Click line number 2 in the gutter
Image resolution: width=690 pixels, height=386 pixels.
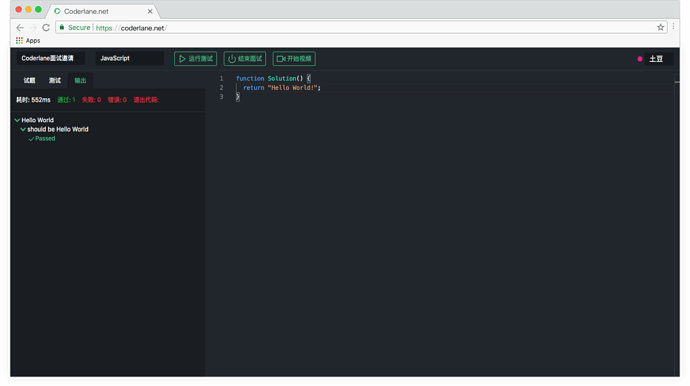point(221,88)
